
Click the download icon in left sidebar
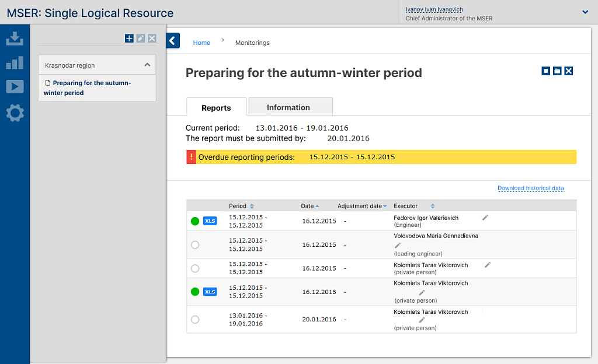[x=15, y=39]
